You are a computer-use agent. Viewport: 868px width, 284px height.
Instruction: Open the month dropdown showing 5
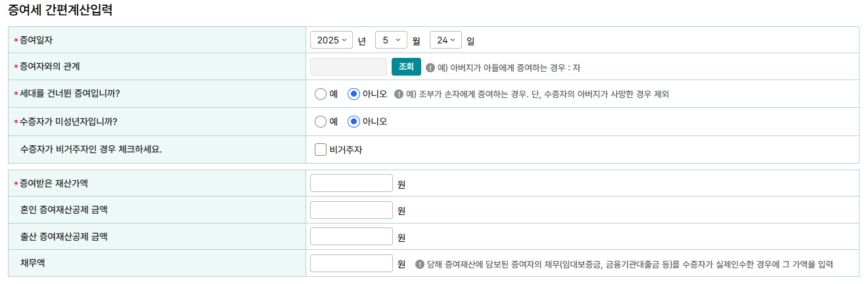click(x=392, y=40)
